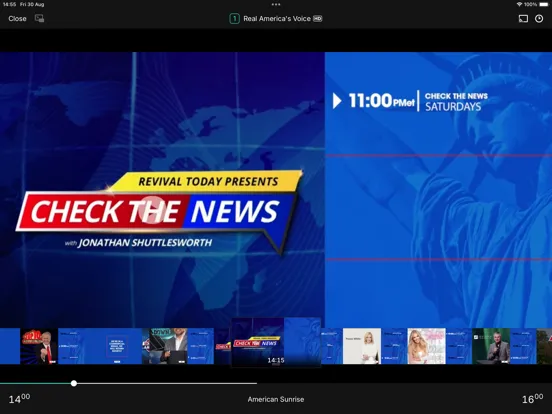Tap the 14:00 start time label
This screenshot has height=414, width=552.
(x=19, y=399)
